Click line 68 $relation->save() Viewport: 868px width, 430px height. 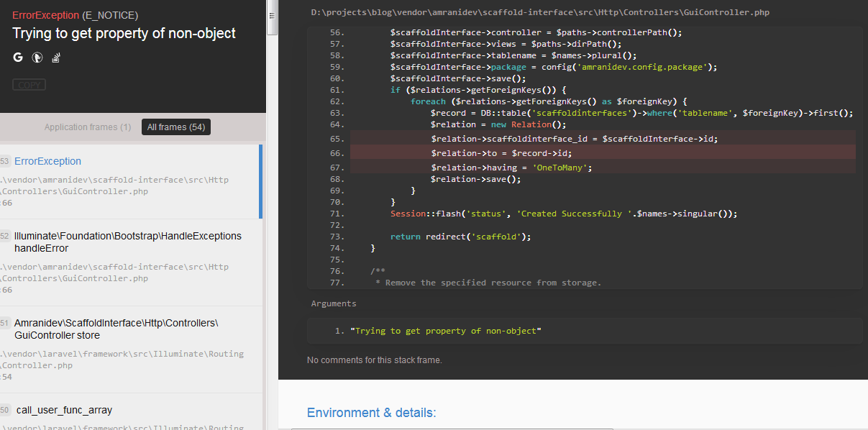(x=475, y=179)
